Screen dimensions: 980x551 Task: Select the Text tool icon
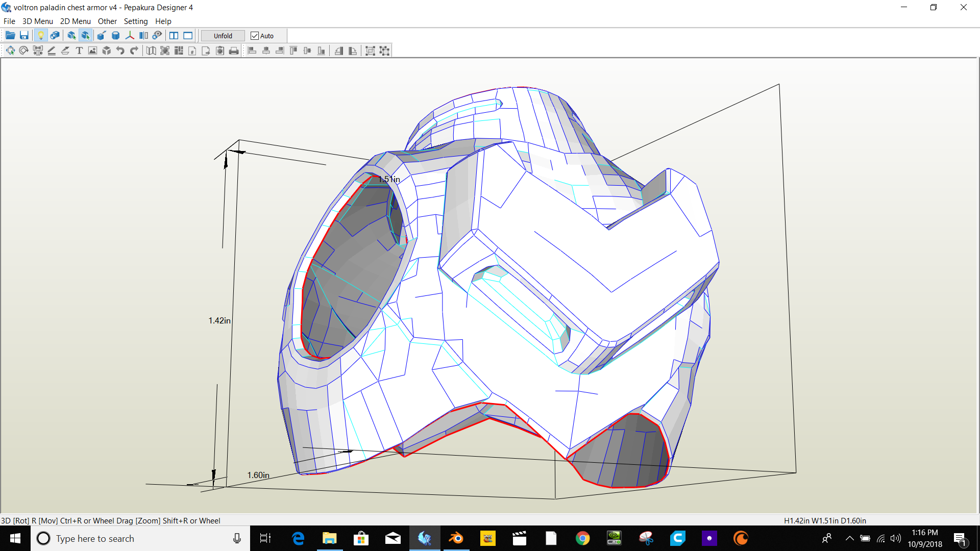(79, 51)
